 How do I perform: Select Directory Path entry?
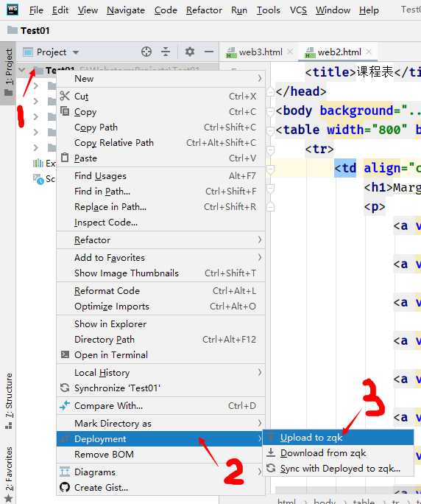pos(160,339)
